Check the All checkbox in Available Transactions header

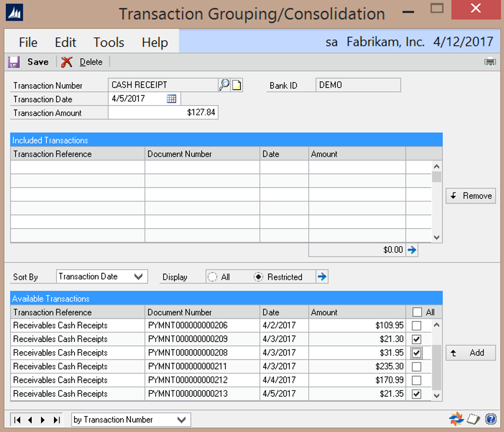coord(417,312)
